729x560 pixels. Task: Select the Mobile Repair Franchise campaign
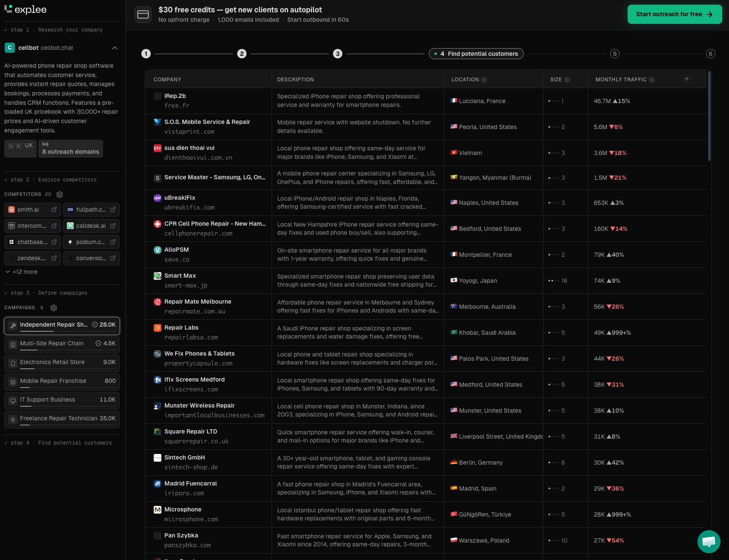[62, 382]
